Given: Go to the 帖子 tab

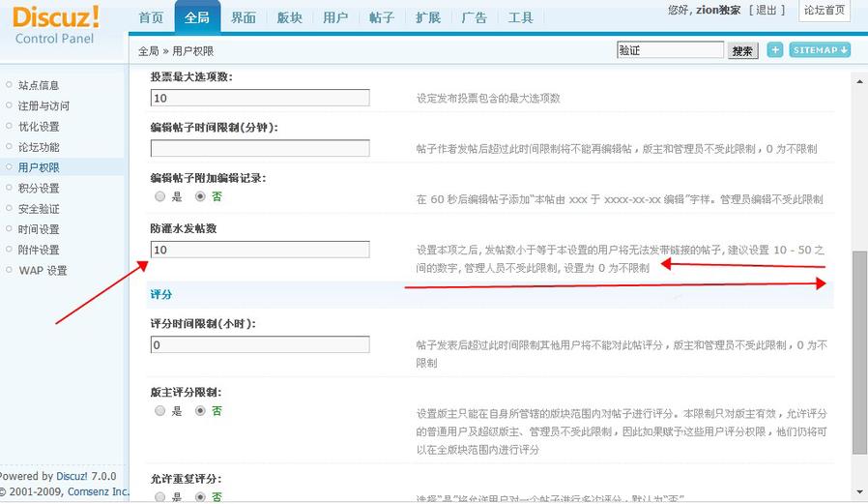Looking at the screenshot, I should point(381,17).
